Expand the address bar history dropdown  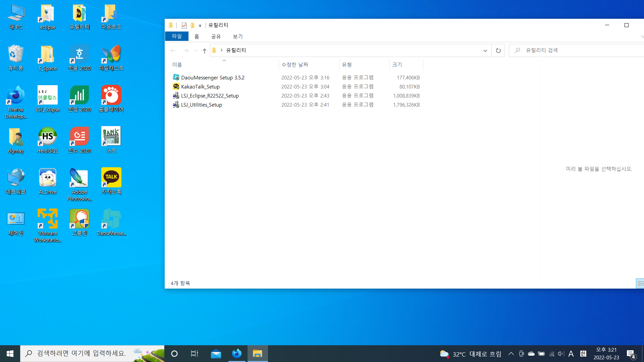[485, 51]
